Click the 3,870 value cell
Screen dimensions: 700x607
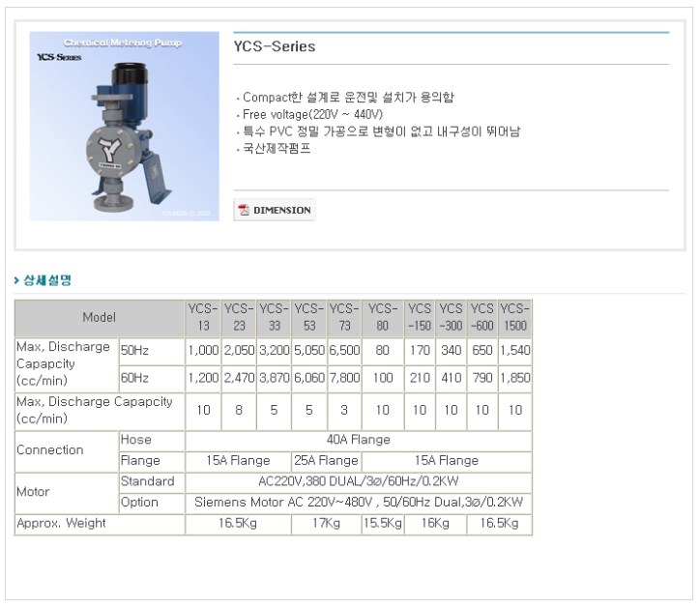(275, 379)
